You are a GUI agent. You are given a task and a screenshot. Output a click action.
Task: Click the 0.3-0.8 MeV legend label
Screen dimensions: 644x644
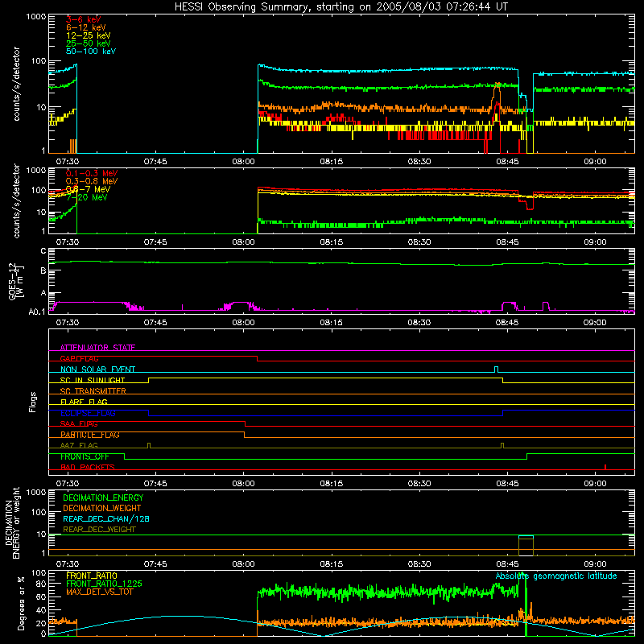[92, 181]
